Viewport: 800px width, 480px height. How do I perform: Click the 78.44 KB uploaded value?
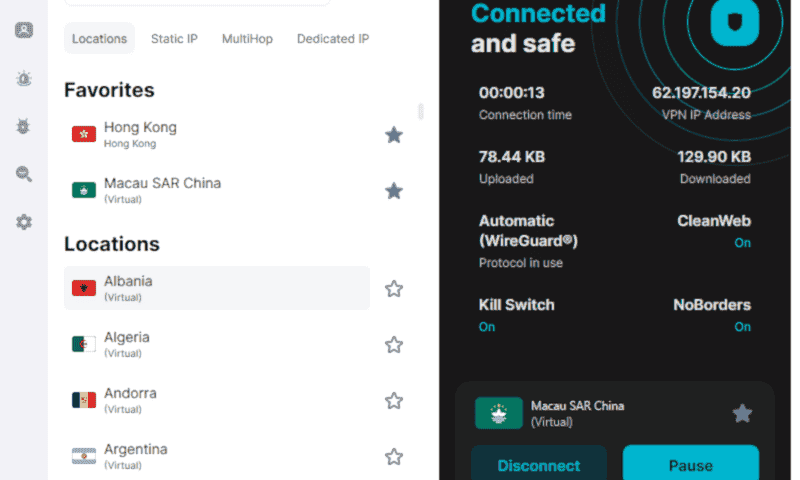[x=512, y=157]
